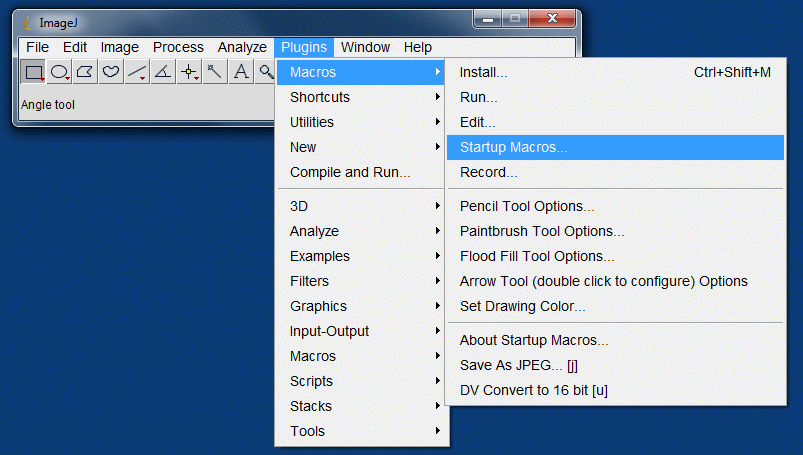Expand the Shortcuts submenu
This screenshot has height=455, width=803.
click(x=361, y=97)
